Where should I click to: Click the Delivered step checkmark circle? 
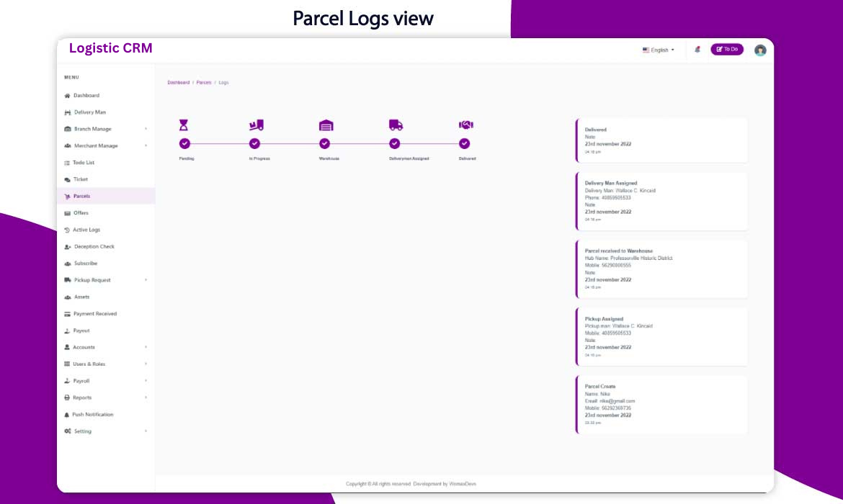pyautogui.click(x=465, y=143)
